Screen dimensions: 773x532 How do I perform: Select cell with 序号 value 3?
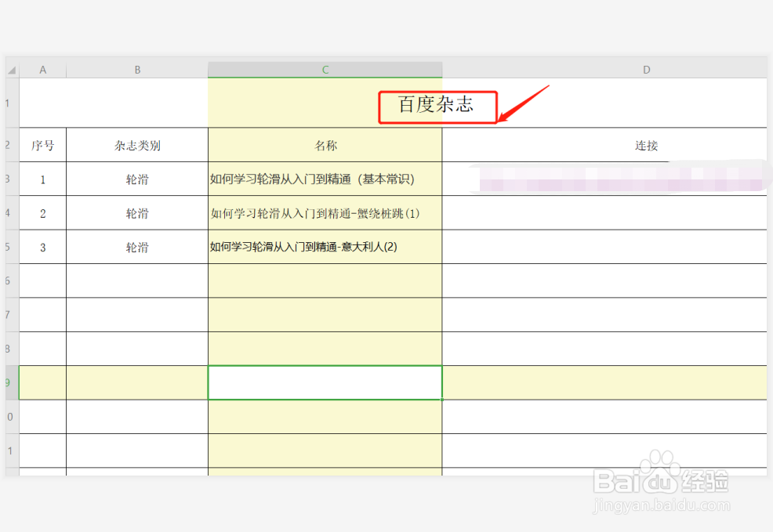43,248
